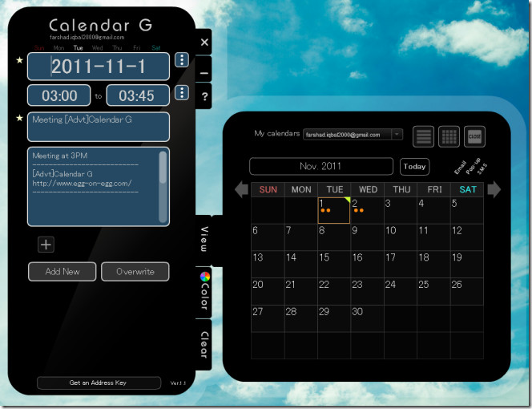Open the time options three-dot button
The image size is (532, 409).
tap(182, 93)
